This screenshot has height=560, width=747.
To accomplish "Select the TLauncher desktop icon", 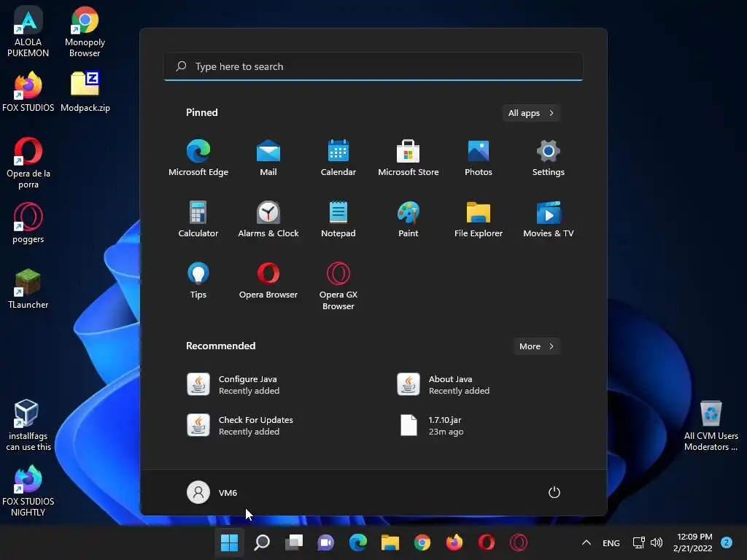I will [x=28, y=289].
